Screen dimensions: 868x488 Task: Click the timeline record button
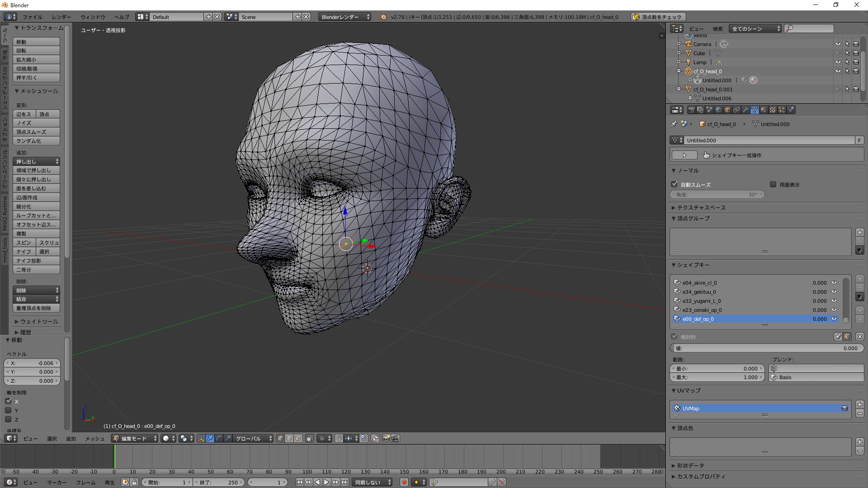tap(404, 482)
